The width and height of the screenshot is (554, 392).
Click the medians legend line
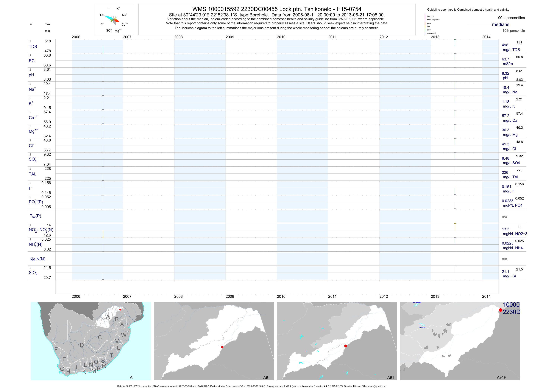point(479,24)
